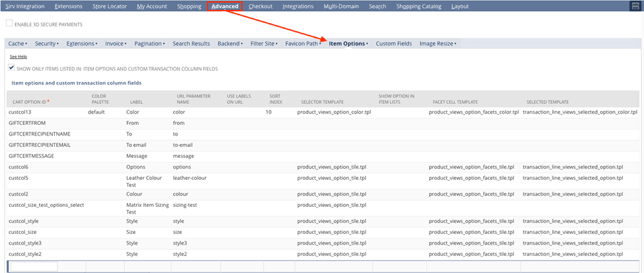This screenshot has width=644, height=273.
Task: Open the Shopping tab
Action: coord(189,6)
